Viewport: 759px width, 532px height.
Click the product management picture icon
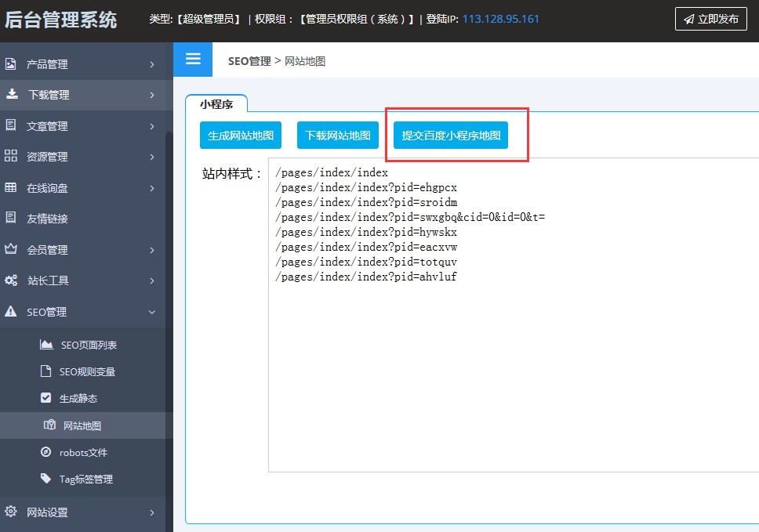point(11,64)
